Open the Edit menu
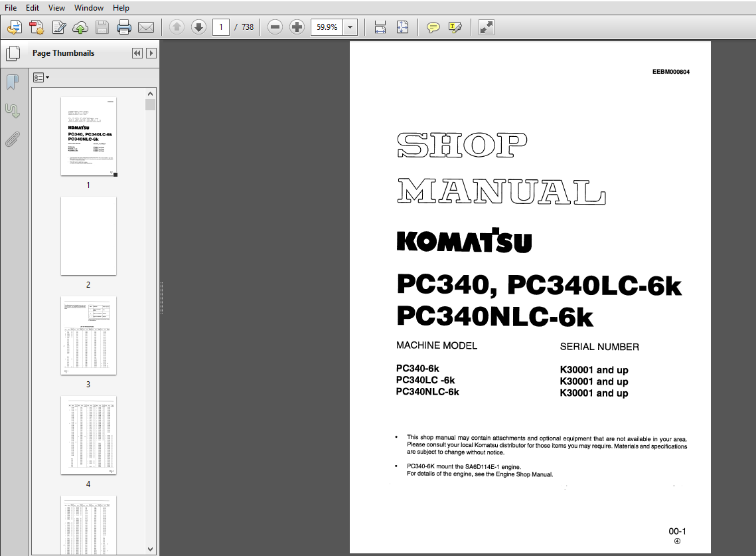Image resolution: width=756 pixels, height=556 pixels. (33, 8)
